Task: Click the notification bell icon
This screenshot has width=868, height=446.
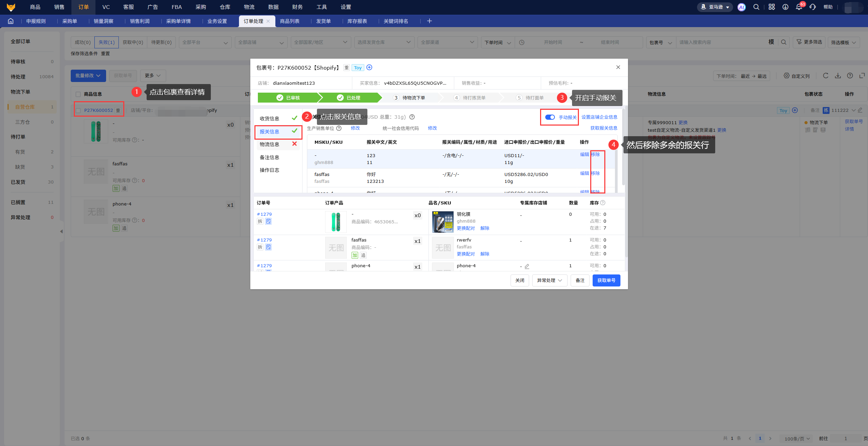Action: [x=799, y=7]
